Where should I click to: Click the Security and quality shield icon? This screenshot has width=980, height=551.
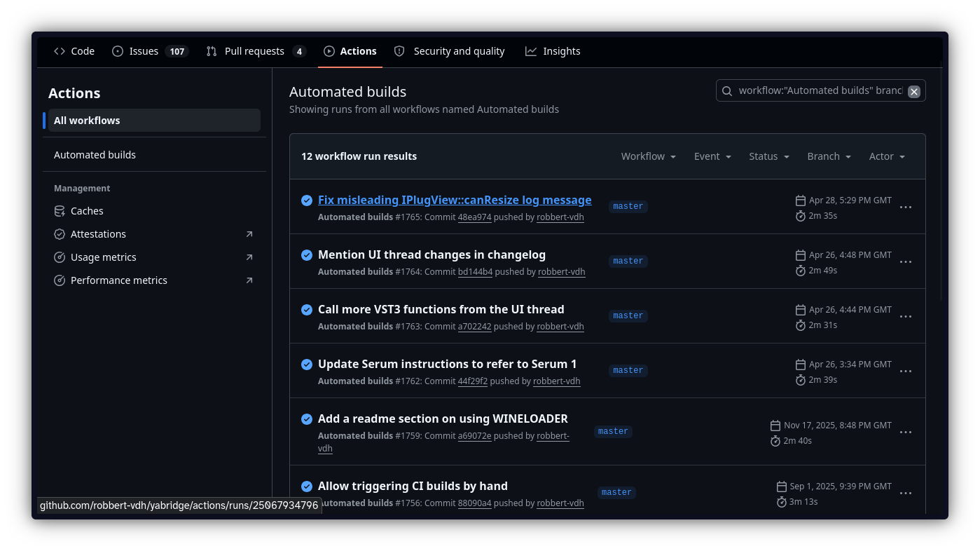coord(399,51)
